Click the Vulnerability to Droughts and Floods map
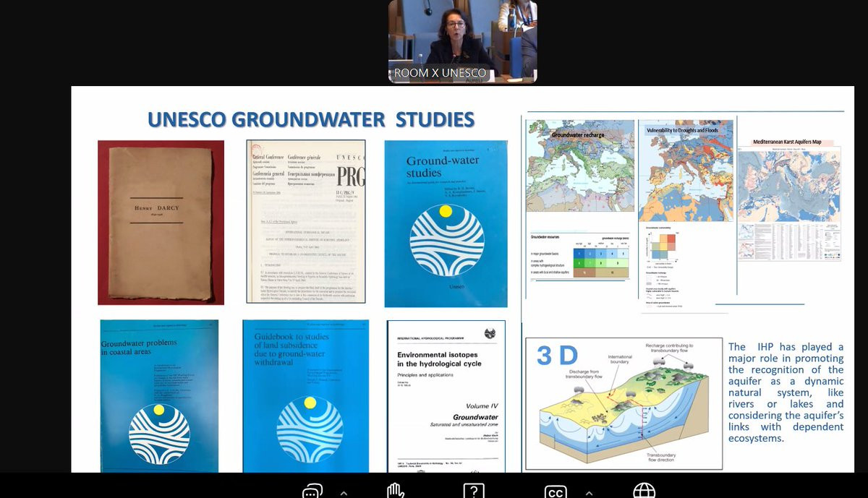 (x=686, y=171)
